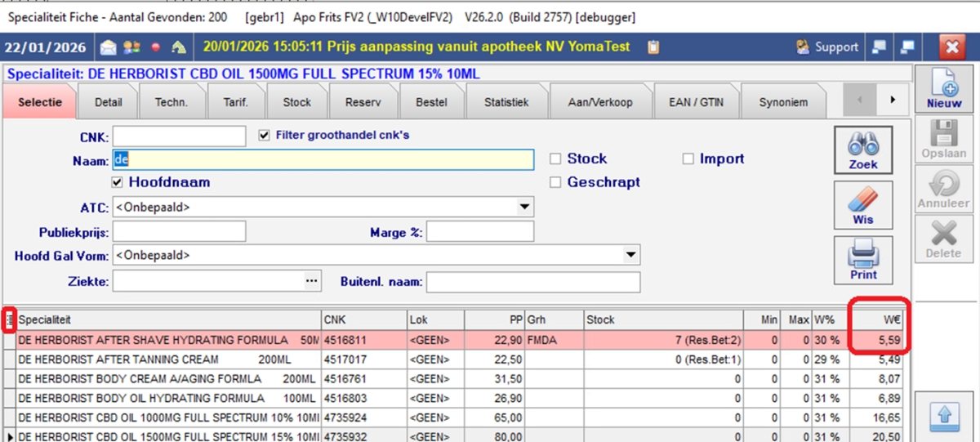Switch to the Detail tab
This screenshot has width=980, height=442.
tap(108, 102)
